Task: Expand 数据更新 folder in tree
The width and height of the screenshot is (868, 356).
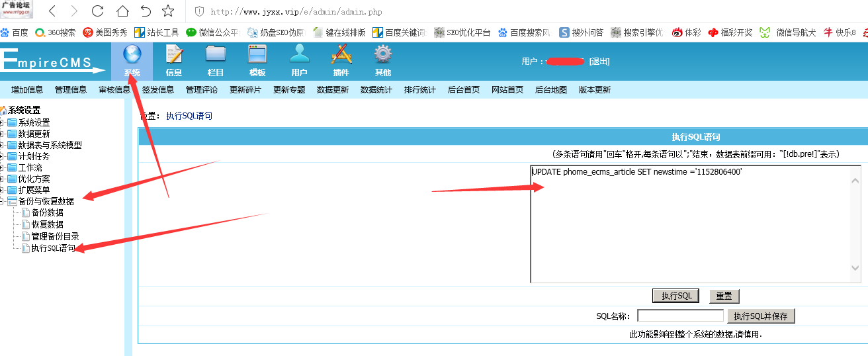Action: coord(3,134)
